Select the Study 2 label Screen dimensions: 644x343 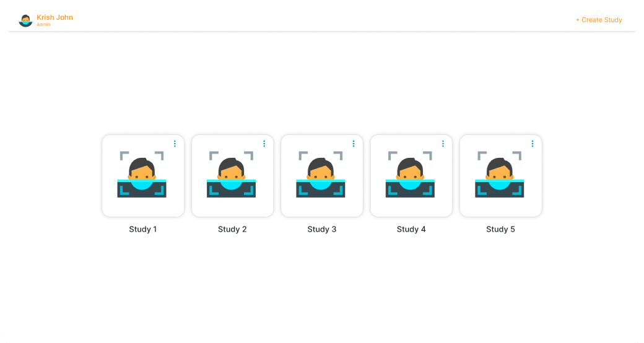(x=232, y=229)
